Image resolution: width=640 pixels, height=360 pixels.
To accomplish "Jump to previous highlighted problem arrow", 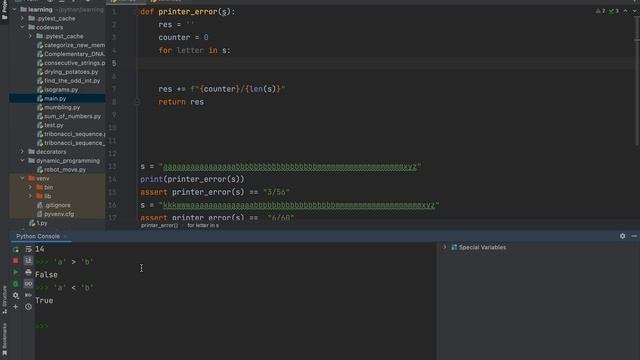I will 625,11.
